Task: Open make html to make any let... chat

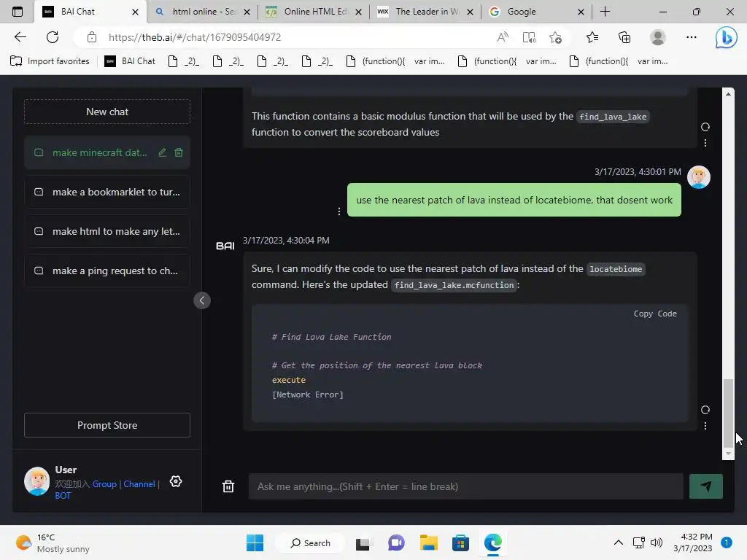Action: pyautogui.click(x=107, y=231)
